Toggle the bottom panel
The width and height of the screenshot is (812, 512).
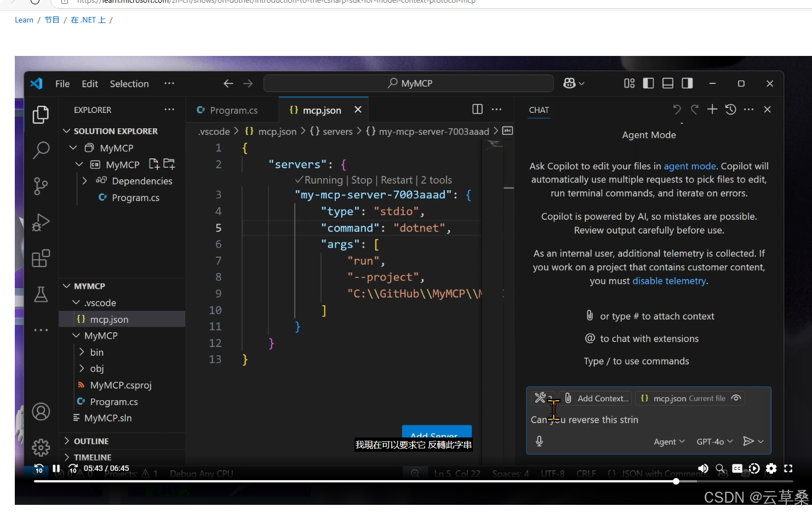(668, 83)
